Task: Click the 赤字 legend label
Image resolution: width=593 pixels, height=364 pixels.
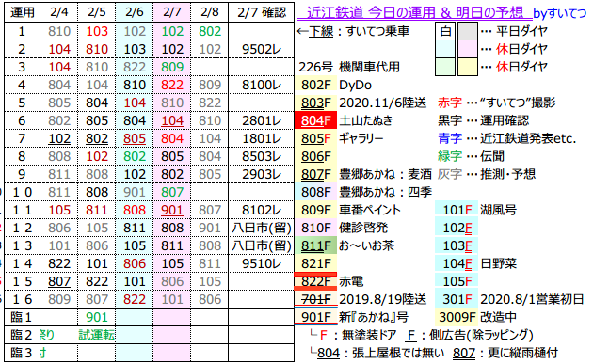Action: point(450,103)
